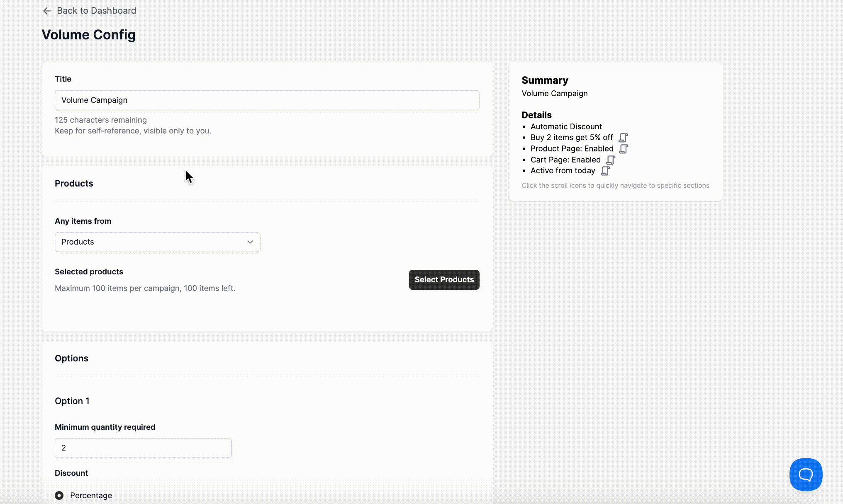Click the Options section heading
This screenshot has width=843, height=504.
[71, 359]
